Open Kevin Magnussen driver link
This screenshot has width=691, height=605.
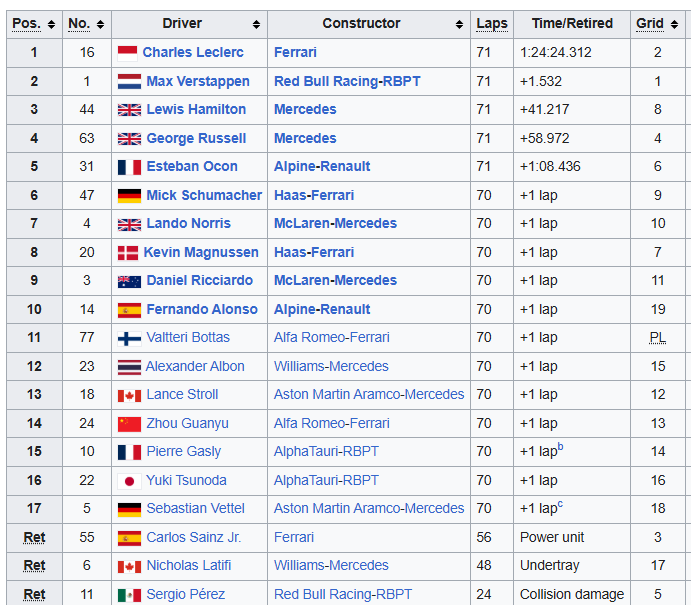click(201, 252)
